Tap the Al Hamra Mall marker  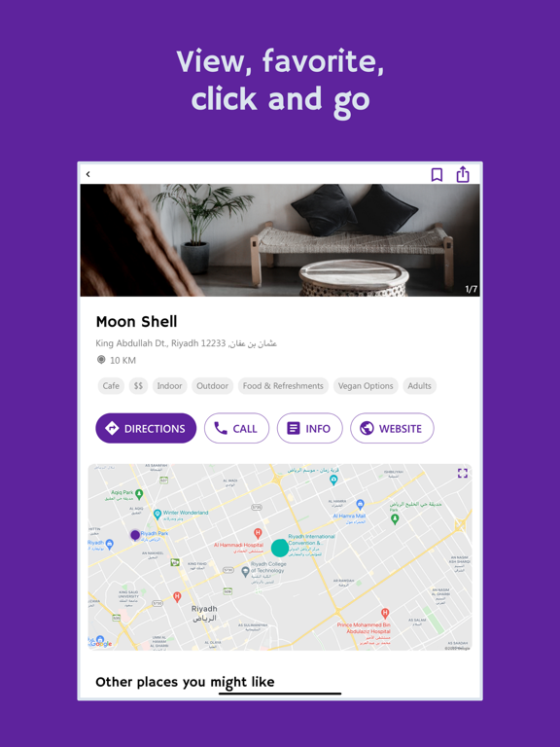360,505
